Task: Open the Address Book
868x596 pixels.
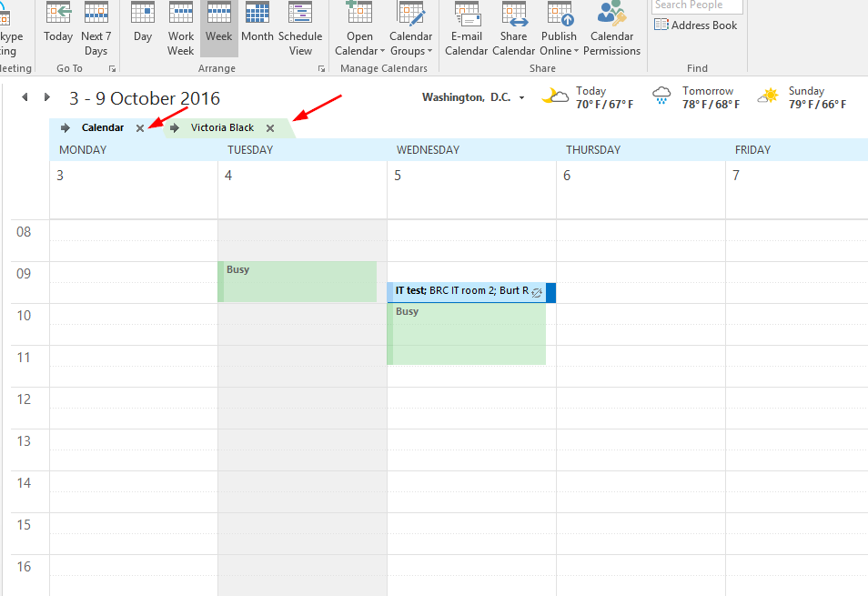Action: click(696, 25)
